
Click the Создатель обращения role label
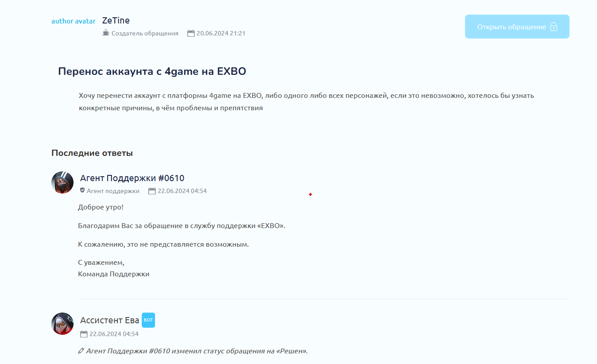(x=145, y=33)
